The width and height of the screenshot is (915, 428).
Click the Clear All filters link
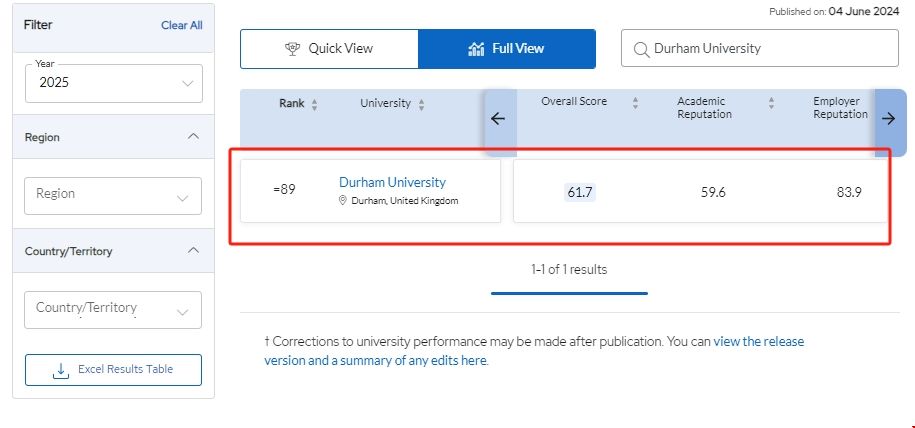coord(181,25)
